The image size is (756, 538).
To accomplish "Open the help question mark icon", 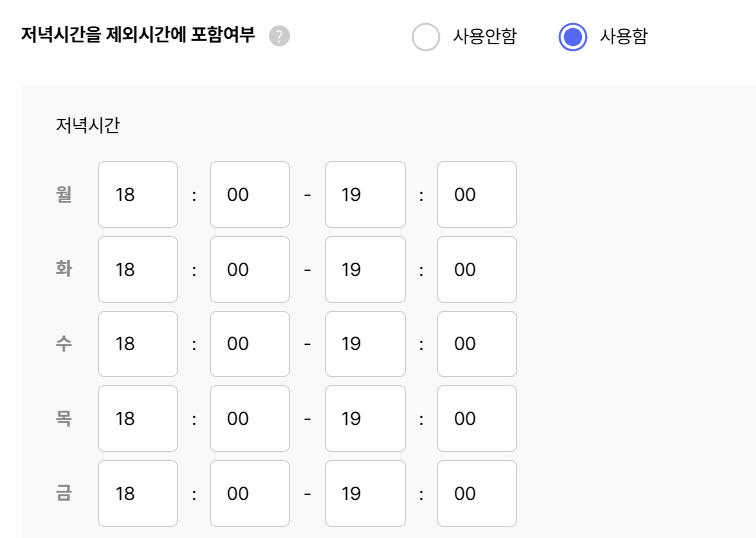I will click(280, 36).
